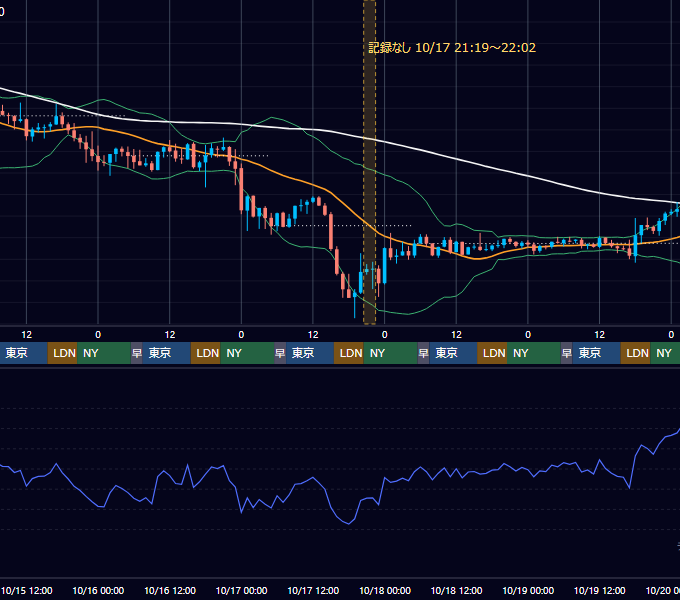This screenshot has height=600, width=680.
Task: Click the 10/19 12:00 time axis label
Action: tap(599, 590)
